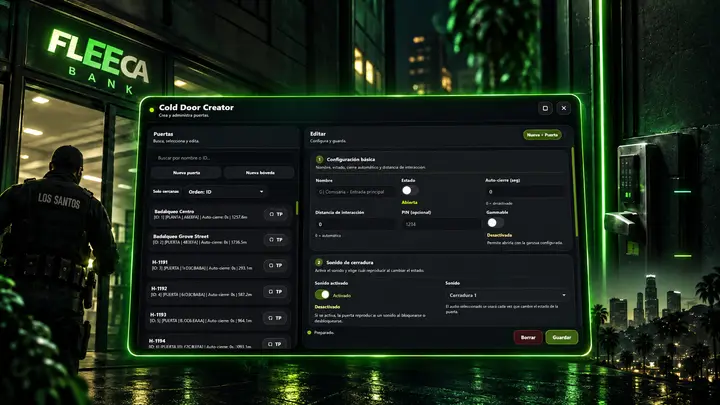This screenshot has width=720, height=405.
Task: Teleport to Badalqueo Grove Street door
Action: click(x=276, y=240)
